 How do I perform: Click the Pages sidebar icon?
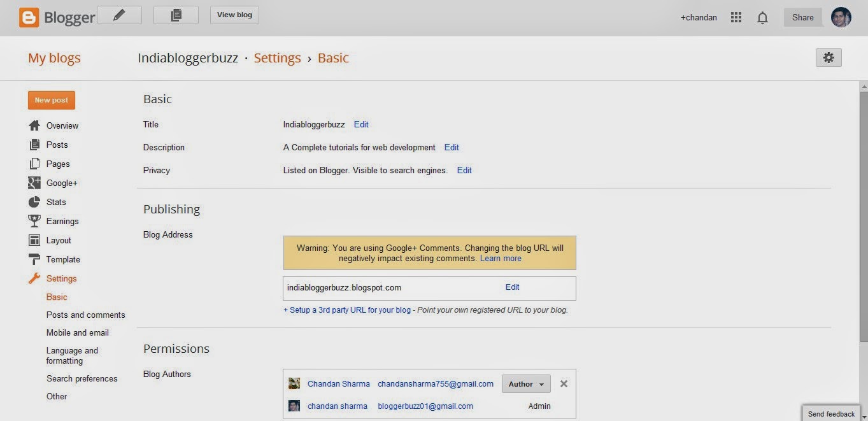34,164
